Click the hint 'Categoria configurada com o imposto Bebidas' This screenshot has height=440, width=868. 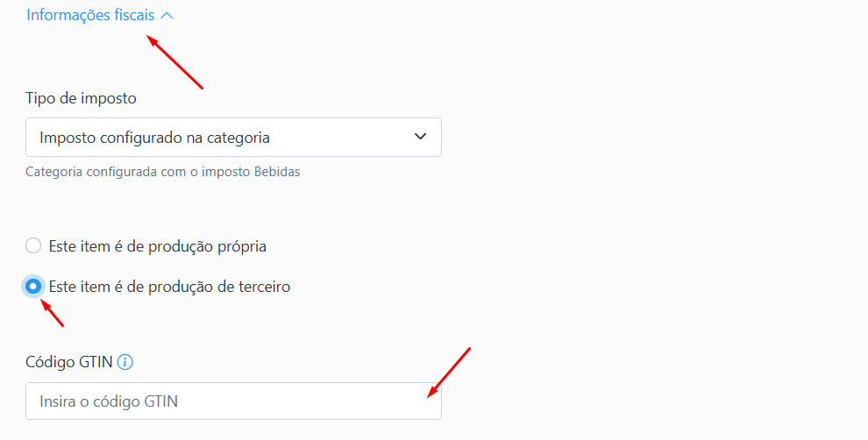coord(163,172)
